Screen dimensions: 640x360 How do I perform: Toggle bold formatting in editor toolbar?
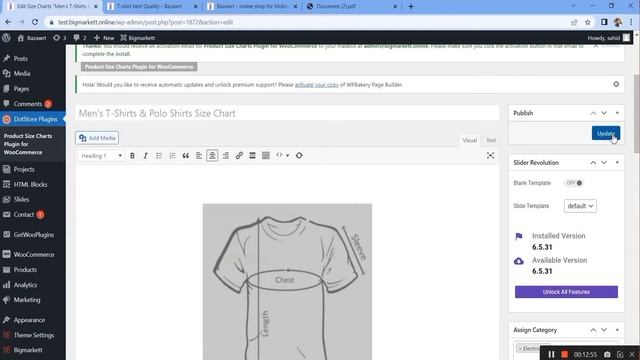pos(132,156)
